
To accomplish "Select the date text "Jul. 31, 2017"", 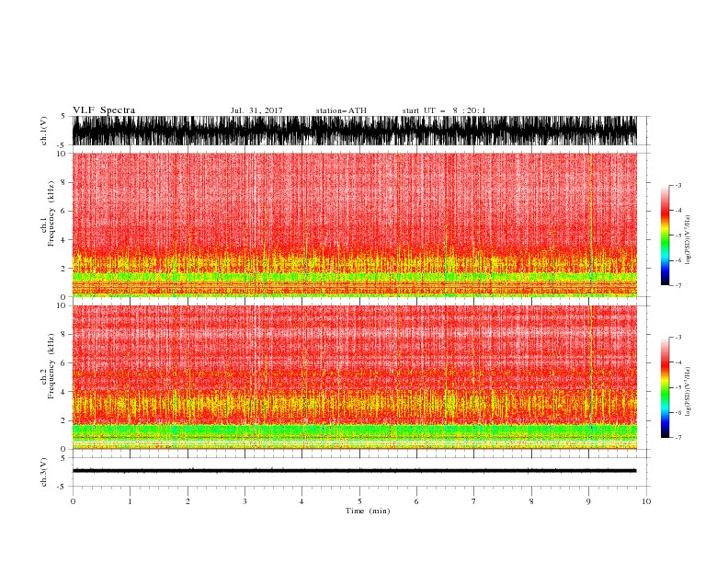I will click(x=256, y=110).
